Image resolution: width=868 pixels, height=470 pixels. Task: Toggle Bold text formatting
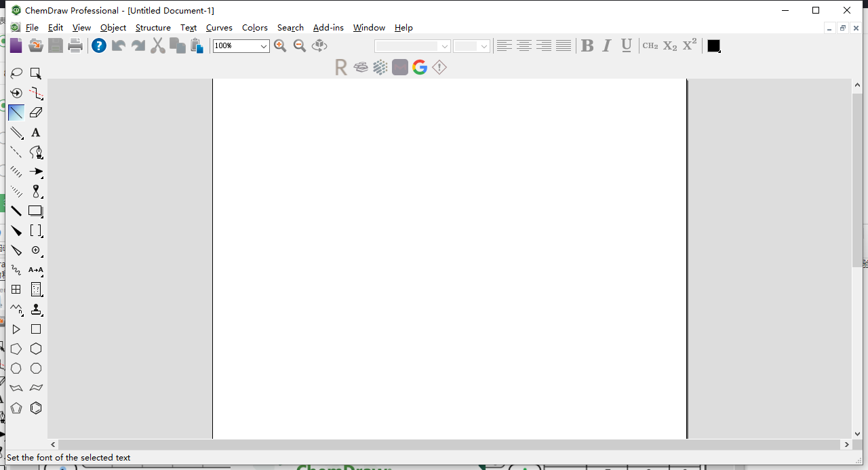pos(587,45)
